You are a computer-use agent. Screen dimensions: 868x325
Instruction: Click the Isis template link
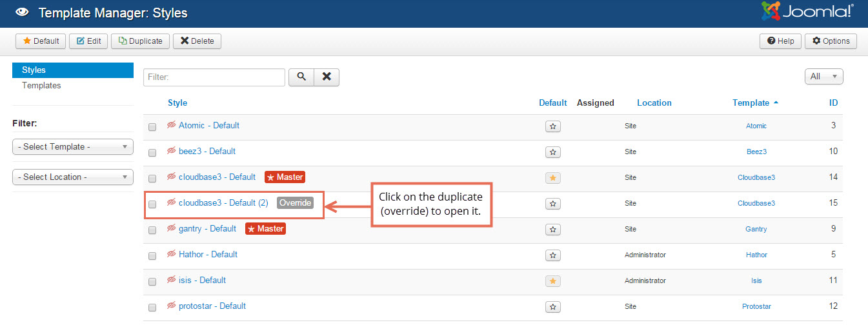(756, 281)
